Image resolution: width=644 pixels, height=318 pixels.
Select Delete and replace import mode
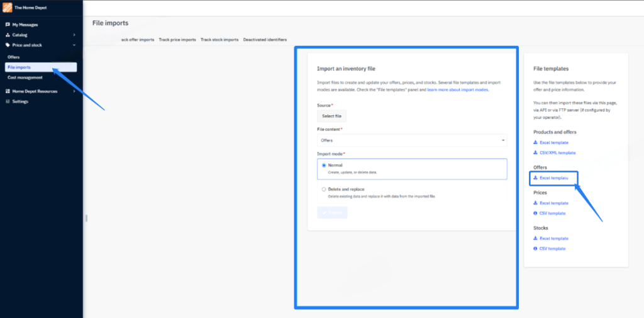[x=324, y=190]
